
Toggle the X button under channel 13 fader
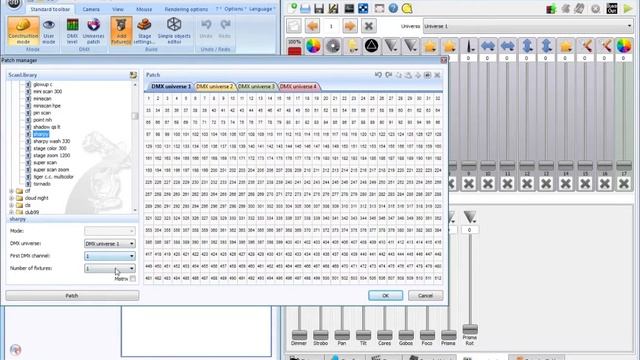pyautogui.click(x=546, y=184)
